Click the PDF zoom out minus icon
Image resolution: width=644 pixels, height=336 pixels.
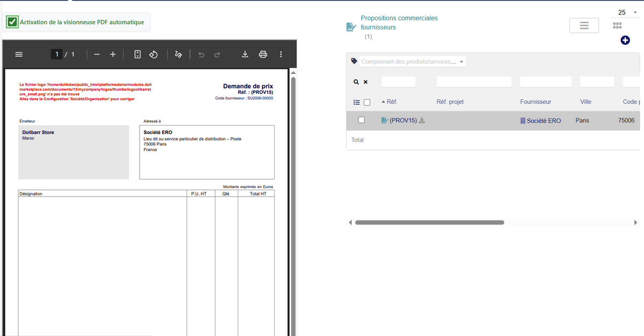coord(97,54)
